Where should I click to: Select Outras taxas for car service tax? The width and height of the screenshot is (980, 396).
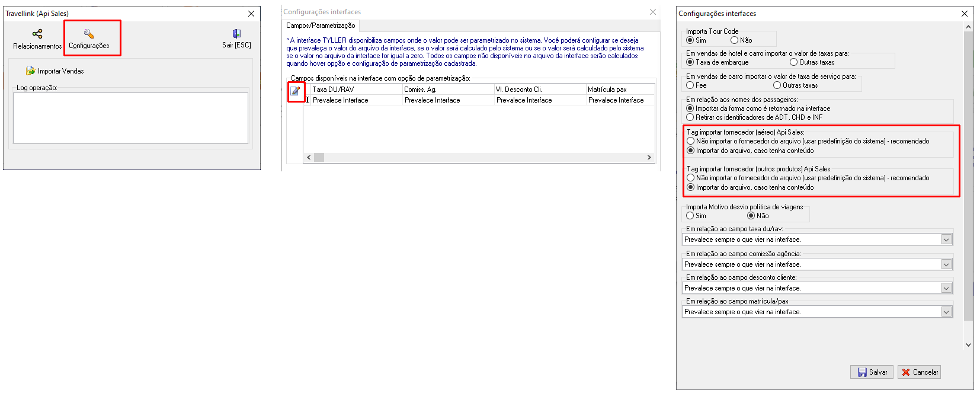(777, 85)
